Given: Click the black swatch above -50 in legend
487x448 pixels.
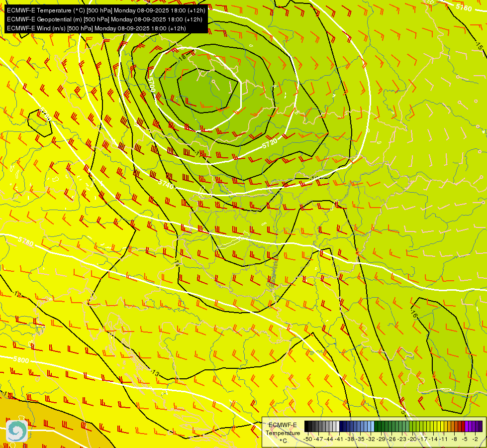Looking at the screenshot, I should [x=306, y=427].
